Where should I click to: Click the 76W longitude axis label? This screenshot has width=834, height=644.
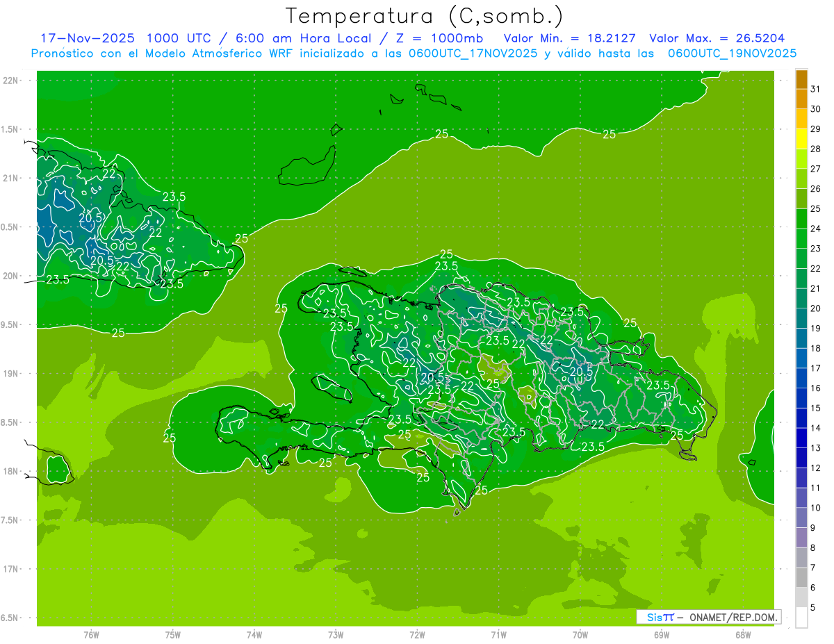point(91,634)
